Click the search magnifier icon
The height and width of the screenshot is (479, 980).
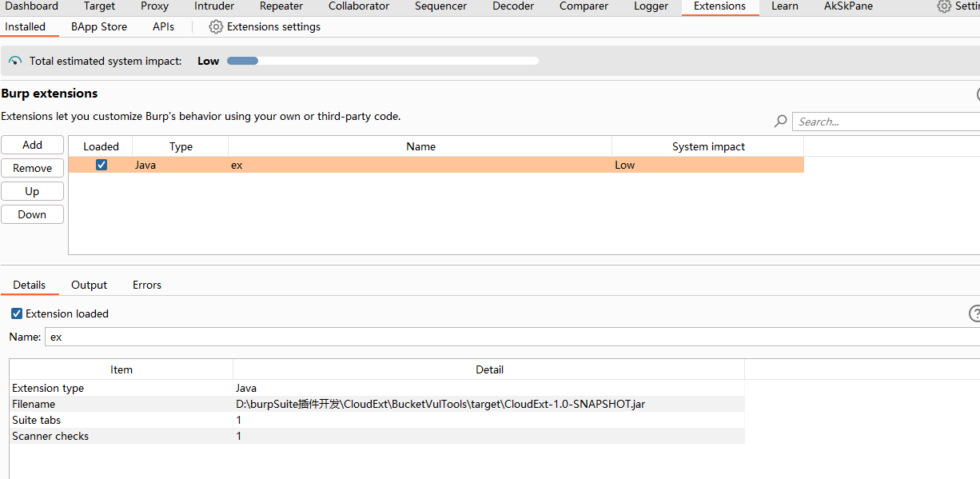pyautogui.click(x=779, y=121)
